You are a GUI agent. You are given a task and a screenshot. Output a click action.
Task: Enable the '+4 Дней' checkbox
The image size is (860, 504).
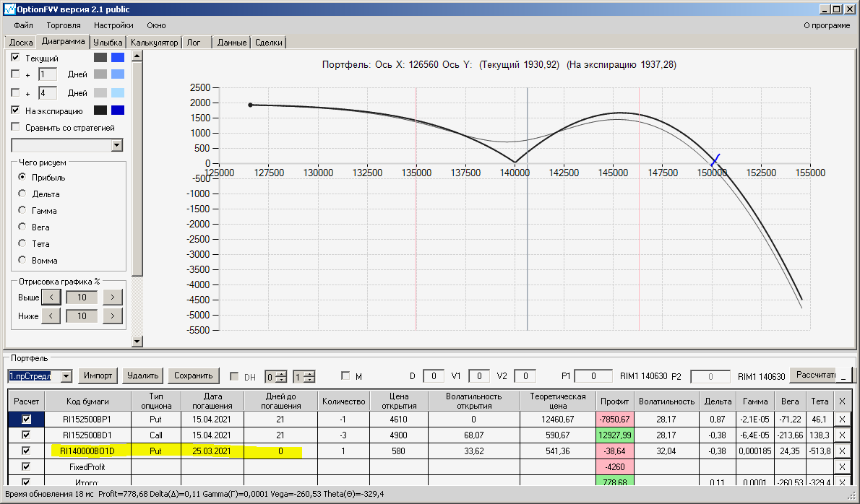click(15, 92)
